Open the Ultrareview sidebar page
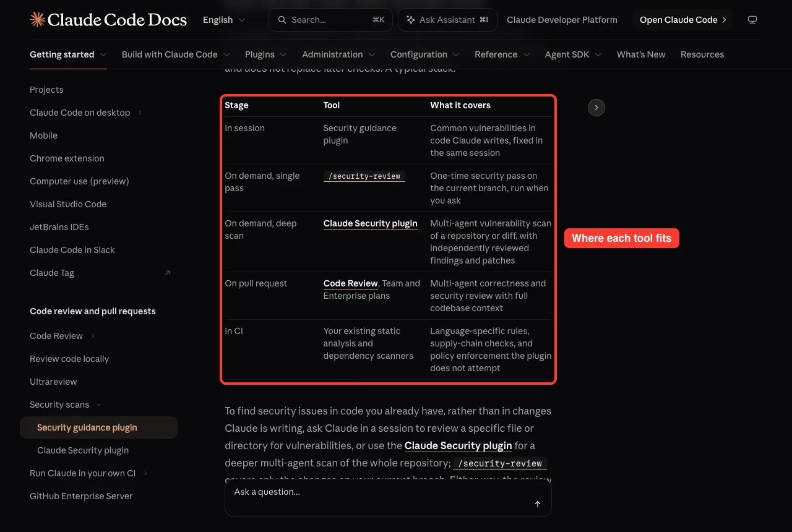The width and height of the screenshot is (792, 532). [53, 382]
